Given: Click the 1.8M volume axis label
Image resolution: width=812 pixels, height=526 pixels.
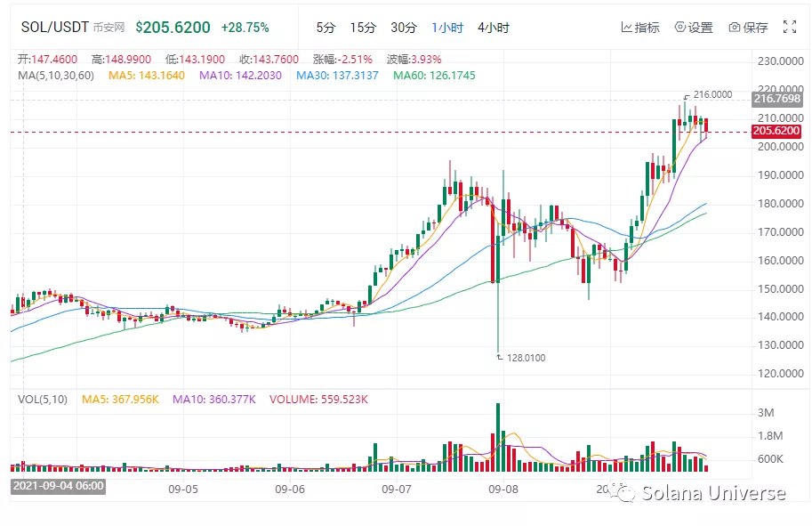Looking at the screenshot, I should 770,436.
